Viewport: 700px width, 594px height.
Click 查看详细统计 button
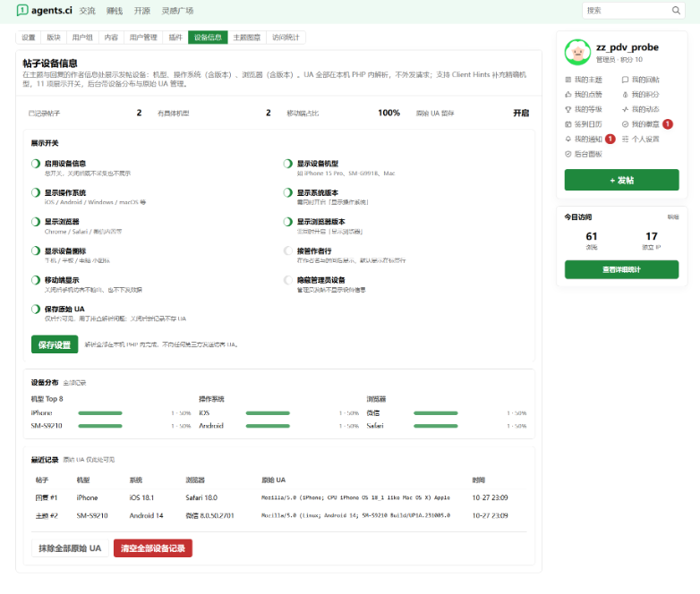621,269
